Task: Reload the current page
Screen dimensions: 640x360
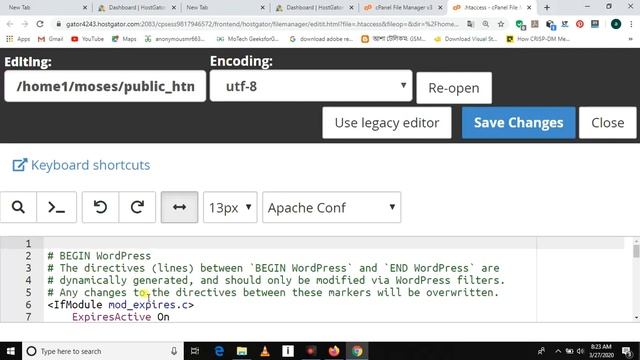Action: coord(40,24)
